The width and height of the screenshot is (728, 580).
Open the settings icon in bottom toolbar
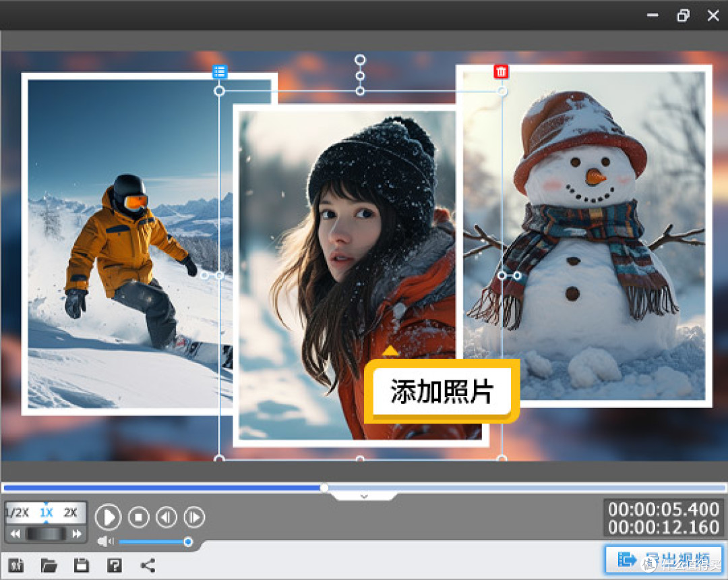tap(16, 565)
